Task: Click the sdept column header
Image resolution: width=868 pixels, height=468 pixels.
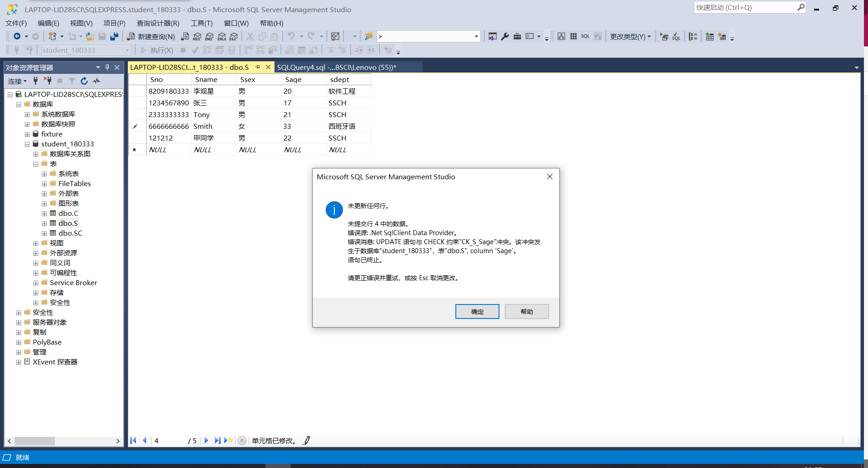Action: (x=349, y=80)
